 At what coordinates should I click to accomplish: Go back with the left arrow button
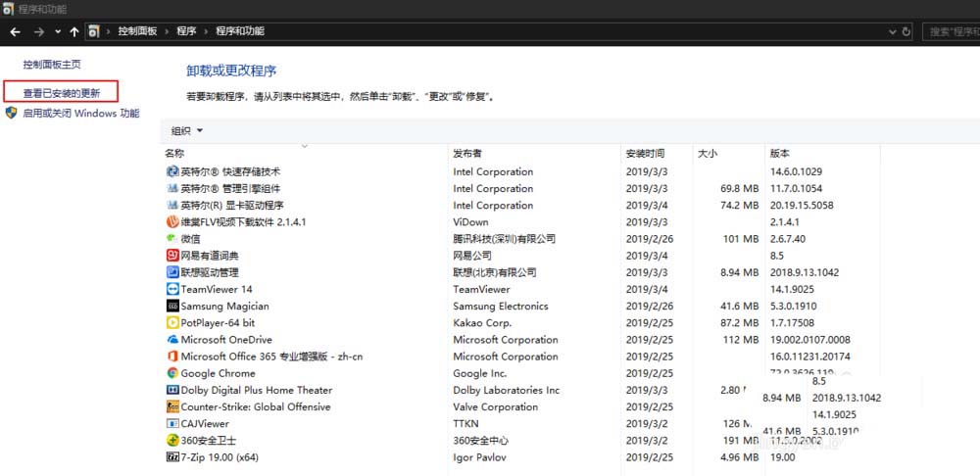coord(15,31)
